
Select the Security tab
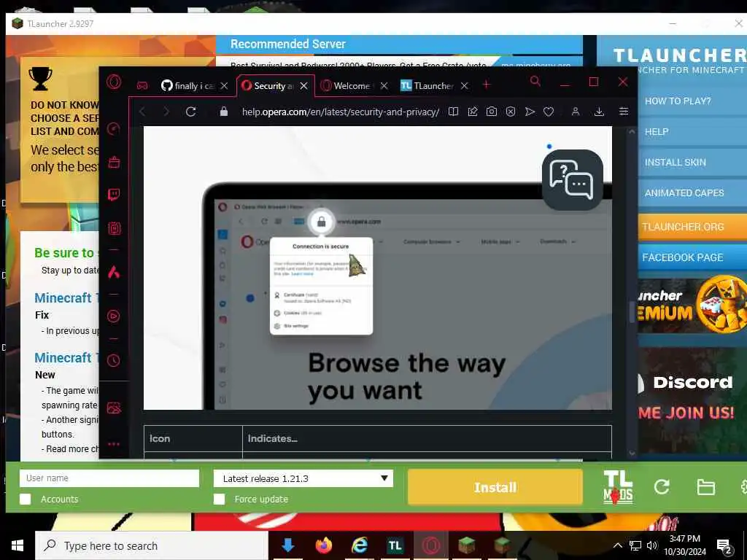[x=268, y=86]
